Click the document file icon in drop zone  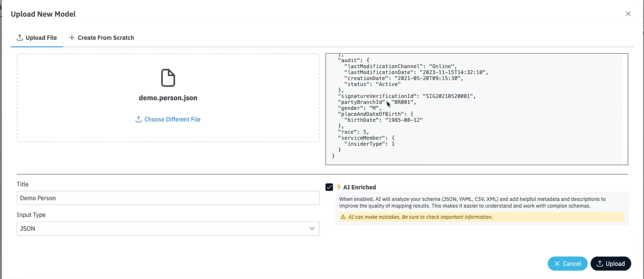pos(168,78)
